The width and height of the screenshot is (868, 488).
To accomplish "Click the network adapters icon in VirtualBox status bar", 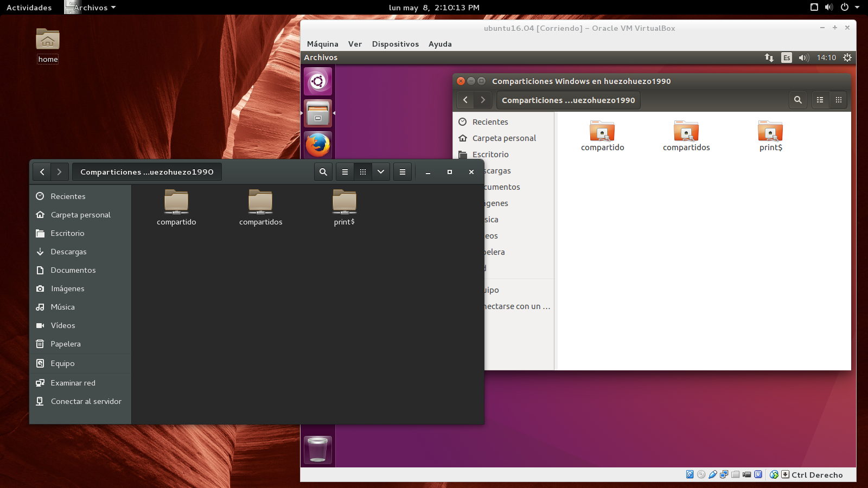I will [724, 474].
